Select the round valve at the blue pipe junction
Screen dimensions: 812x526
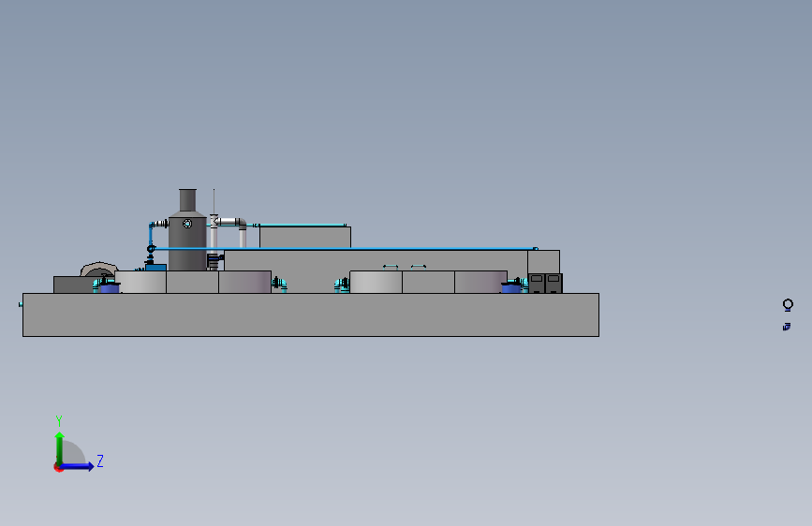tap(151, 249)
